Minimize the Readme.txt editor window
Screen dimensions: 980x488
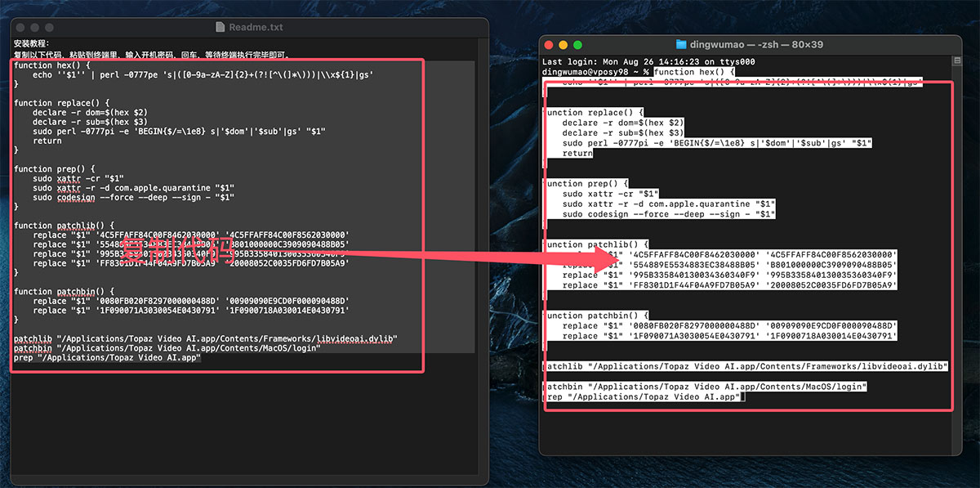[x=34, y=27]
